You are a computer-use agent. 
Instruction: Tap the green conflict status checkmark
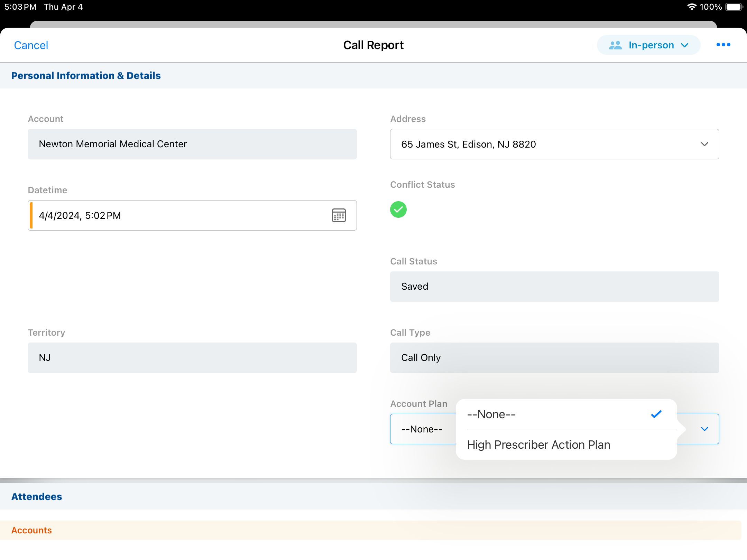coord(398,209)
